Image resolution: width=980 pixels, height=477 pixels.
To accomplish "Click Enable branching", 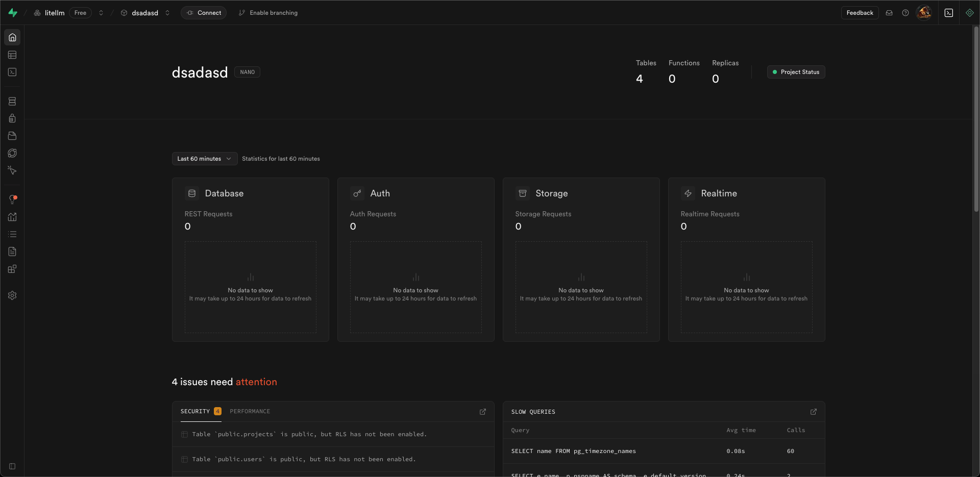I will [268, 13].
